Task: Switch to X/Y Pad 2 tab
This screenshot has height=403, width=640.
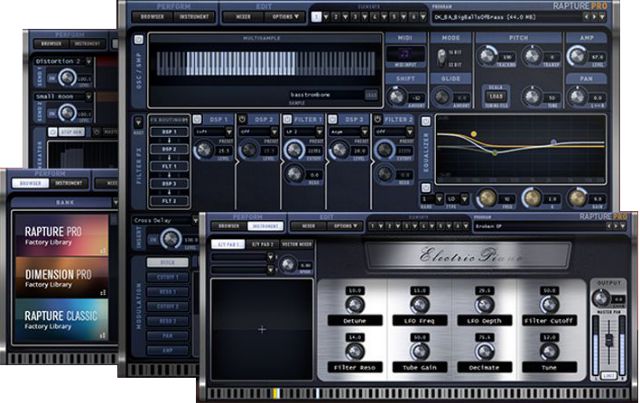Action: point(262,244)
